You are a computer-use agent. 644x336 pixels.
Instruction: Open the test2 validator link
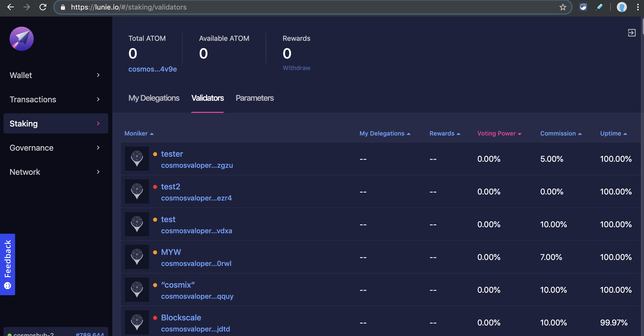(x=171, y=186)
